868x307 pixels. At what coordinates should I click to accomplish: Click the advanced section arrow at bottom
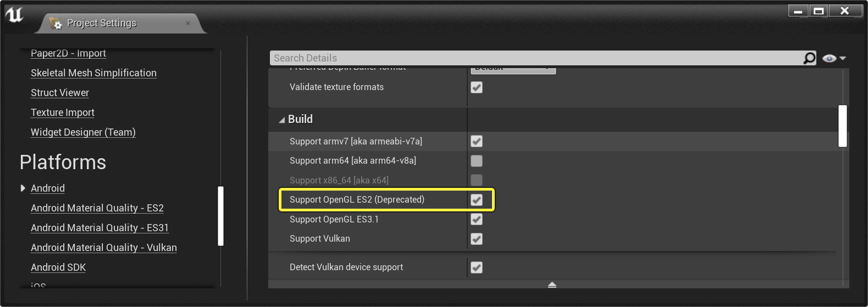pyautogui.click(x=552, y=284)
